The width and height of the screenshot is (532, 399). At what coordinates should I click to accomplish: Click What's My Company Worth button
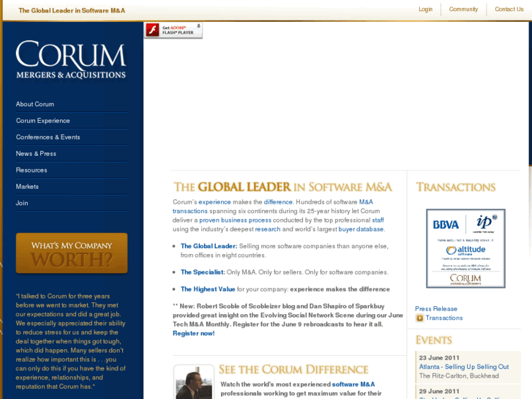coord(72,253)
